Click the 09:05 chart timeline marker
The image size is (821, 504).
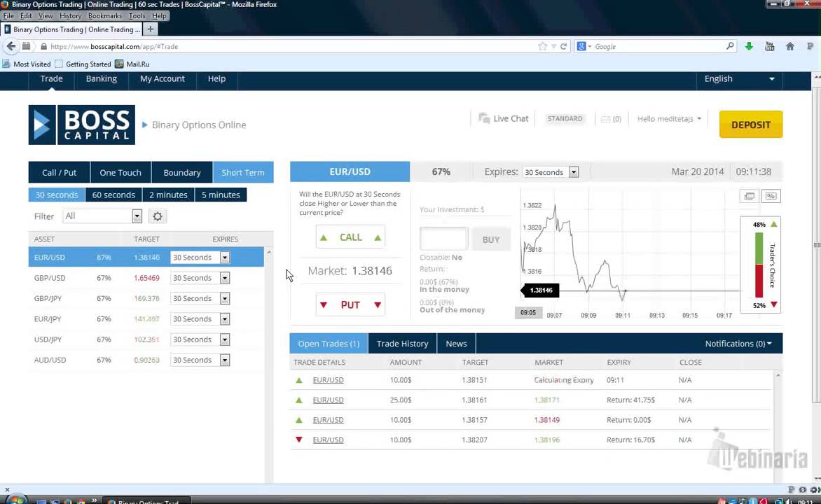[x=528, y=312]
